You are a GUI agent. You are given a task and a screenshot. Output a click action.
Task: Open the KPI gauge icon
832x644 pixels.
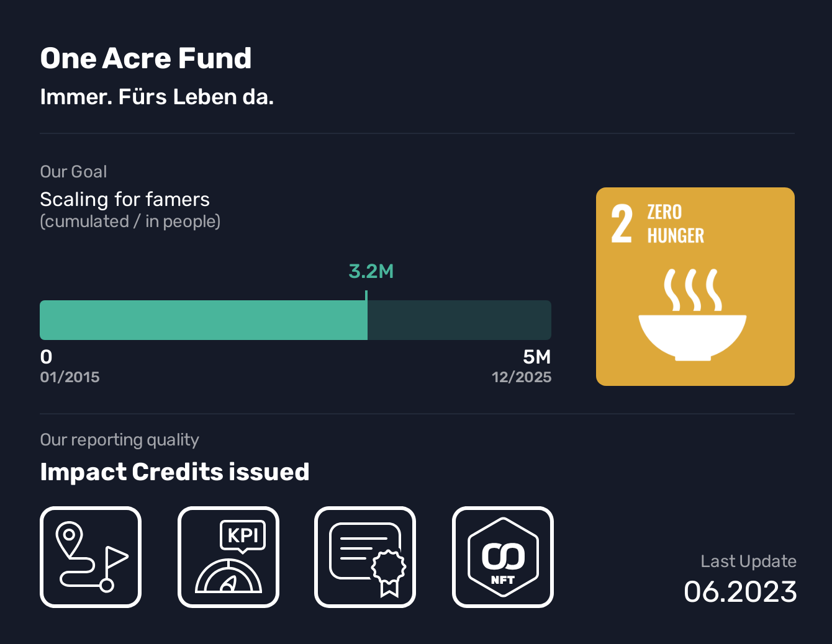point(228,557)
